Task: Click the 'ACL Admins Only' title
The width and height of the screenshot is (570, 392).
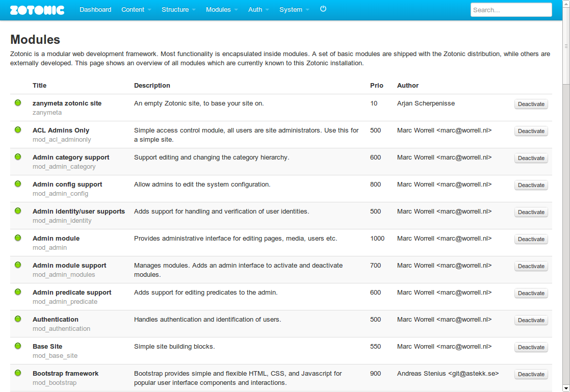Action: coord(61,130)
